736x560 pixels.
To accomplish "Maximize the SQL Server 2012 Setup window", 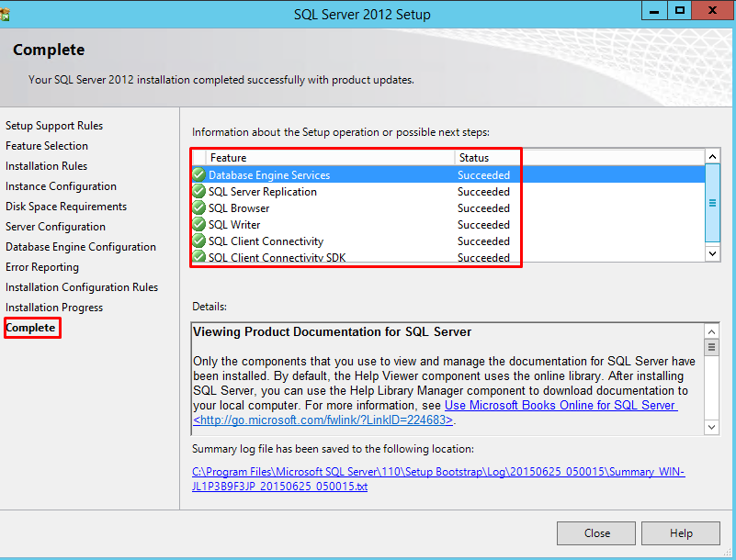I will coord(679,11).
